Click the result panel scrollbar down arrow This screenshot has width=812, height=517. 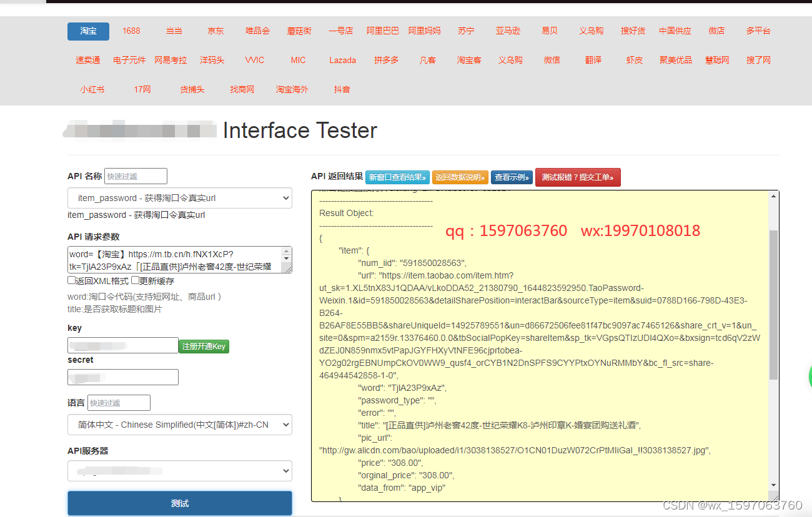click(x=774, y=485)
